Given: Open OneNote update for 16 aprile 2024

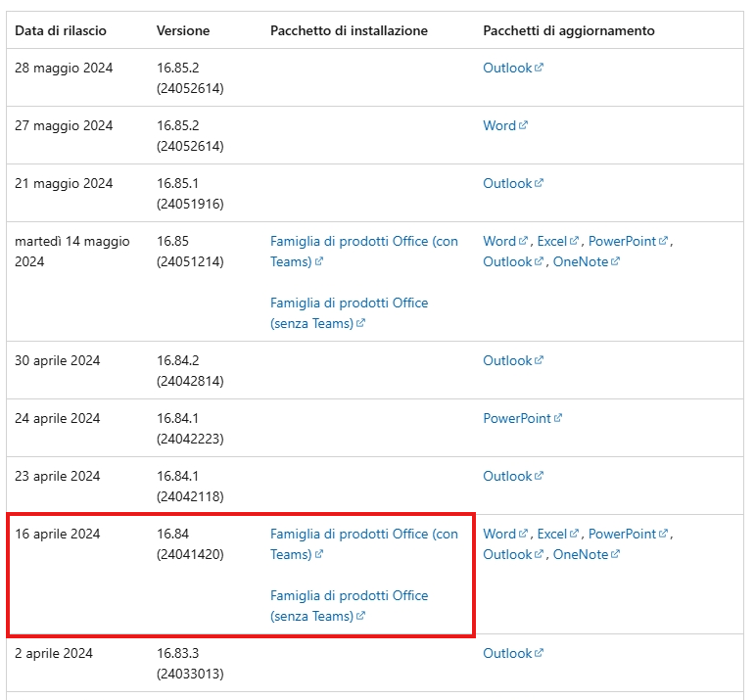Looking at the screenshot, I should tap(586, 554).
